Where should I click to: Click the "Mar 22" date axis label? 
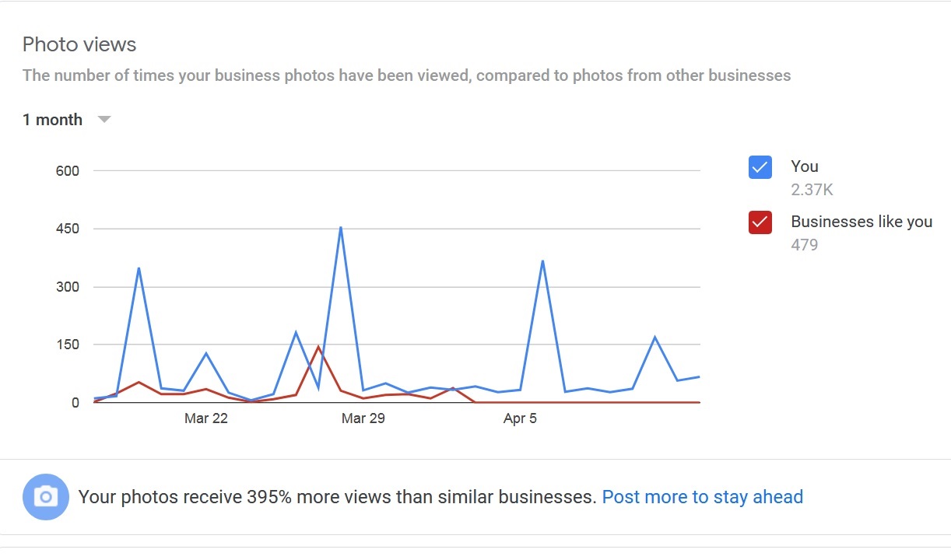(x=206, y=418)
